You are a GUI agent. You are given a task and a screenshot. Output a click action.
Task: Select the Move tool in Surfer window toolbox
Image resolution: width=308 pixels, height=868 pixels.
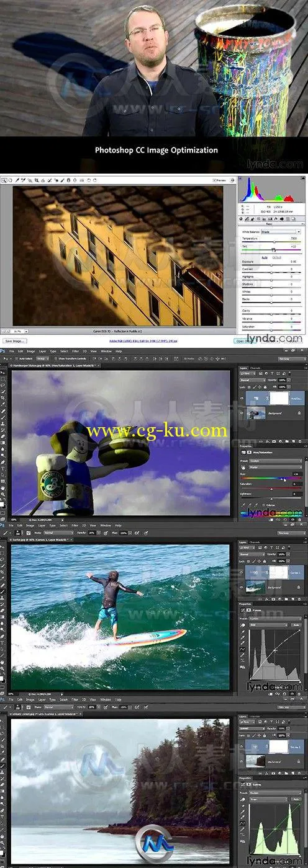(3, 546)
